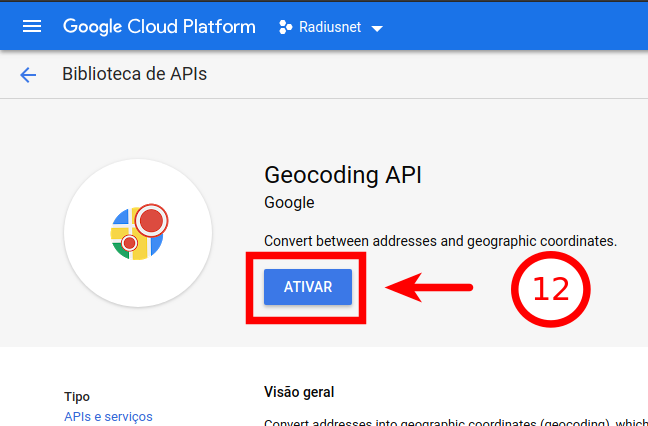Viewport: 648px width, 426px height.
Task: Click the Google Cloud Platform logo text
Action: (x=159, y=27)
